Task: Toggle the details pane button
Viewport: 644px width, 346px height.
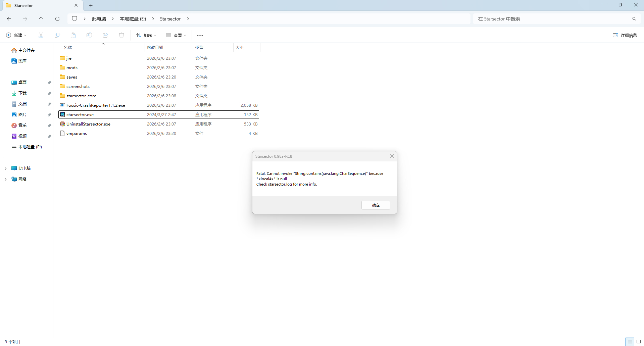Action: (x=625, y=35)
